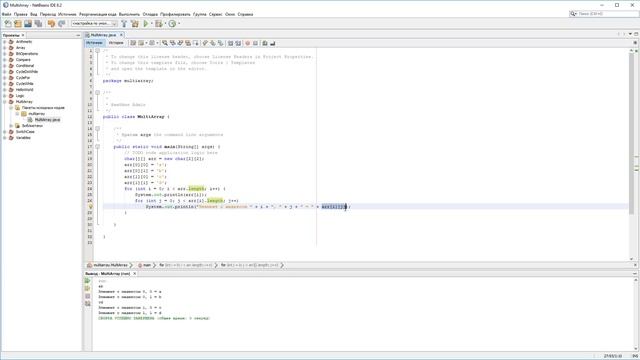Click Shift Line Right icon
The width and height of the screenshot is (640, 360).
point(238,43)
